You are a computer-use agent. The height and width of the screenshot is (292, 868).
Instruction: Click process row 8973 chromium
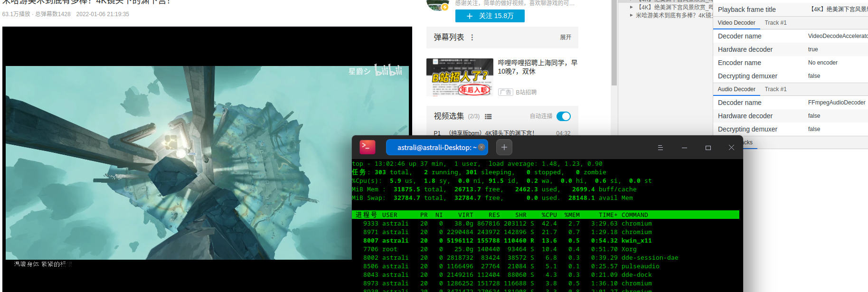pos(546,283)
